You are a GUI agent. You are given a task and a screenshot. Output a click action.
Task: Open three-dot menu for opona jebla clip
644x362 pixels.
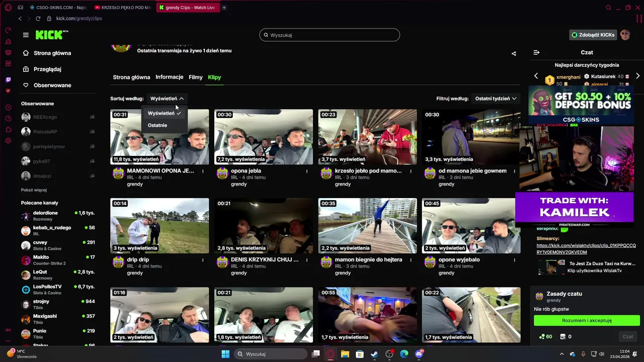point(307,171)
